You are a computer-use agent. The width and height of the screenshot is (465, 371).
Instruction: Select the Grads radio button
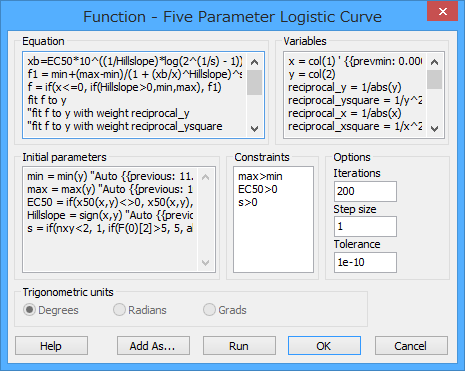(x=209, y=310)
